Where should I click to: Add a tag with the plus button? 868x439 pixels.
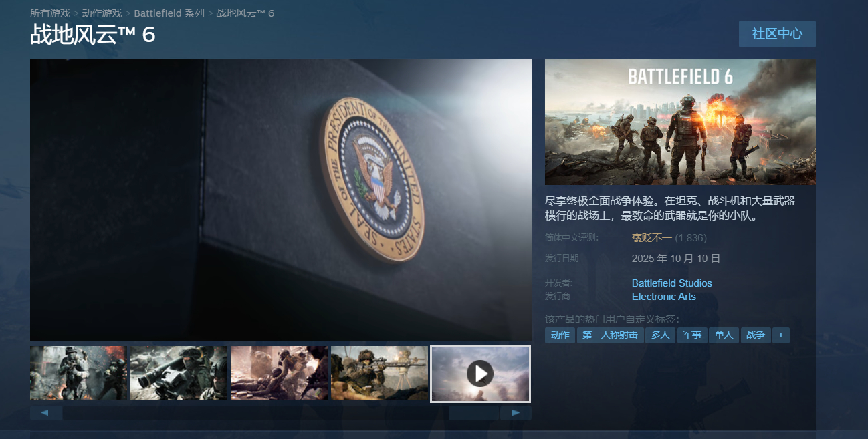pos(781,335)
